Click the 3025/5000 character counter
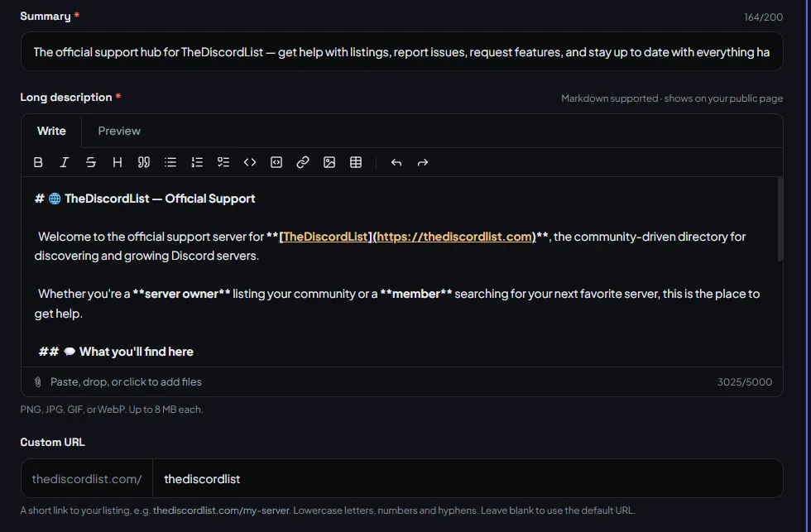Screen dimensions: 811x532 (744, 382)
